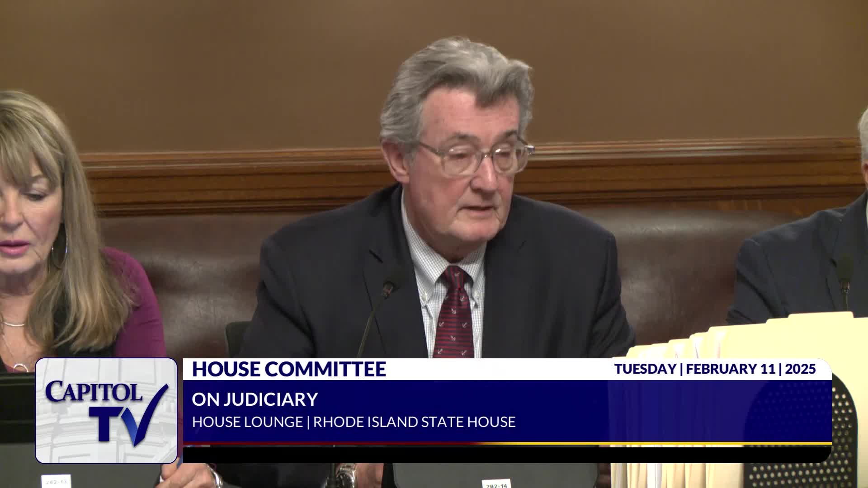Click the House Lounge location text

[x=247, y=422]
